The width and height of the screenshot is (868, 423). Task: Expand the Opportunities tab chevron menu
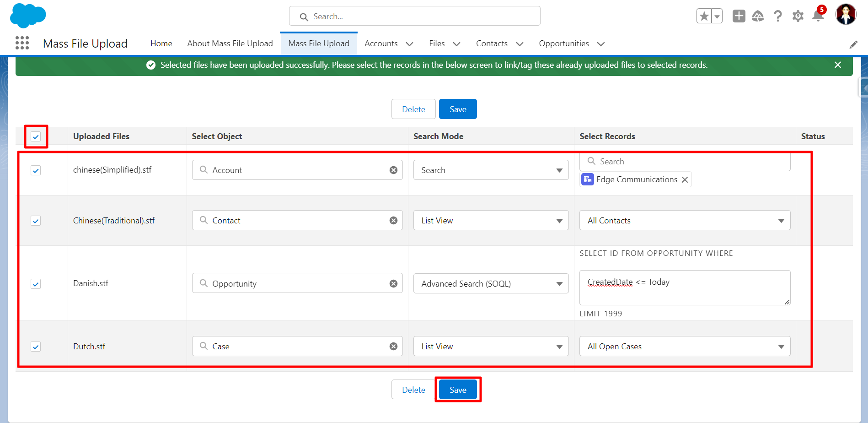tap(601, 44)
